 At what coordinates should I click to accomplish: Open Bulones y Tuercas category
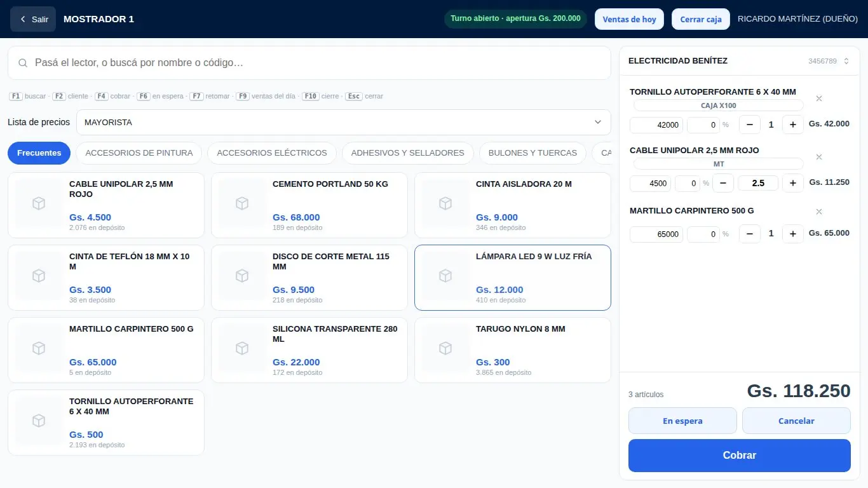click(x=532, y=153)
